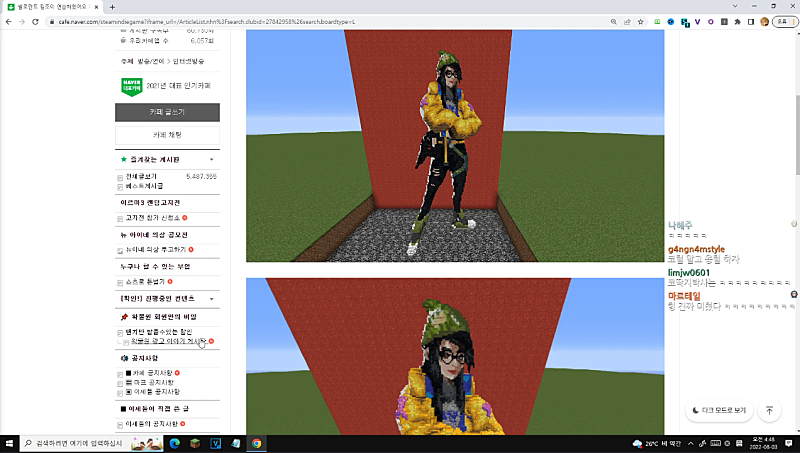
Task: Click the browser forward arrow
Action: (21, 22)
